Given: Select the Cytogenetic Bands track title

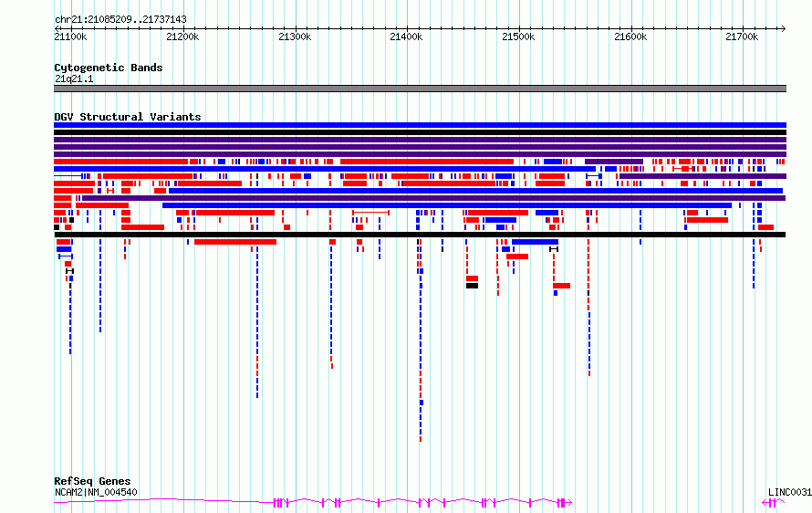Looking at the screenshot, I should [109, 68].
